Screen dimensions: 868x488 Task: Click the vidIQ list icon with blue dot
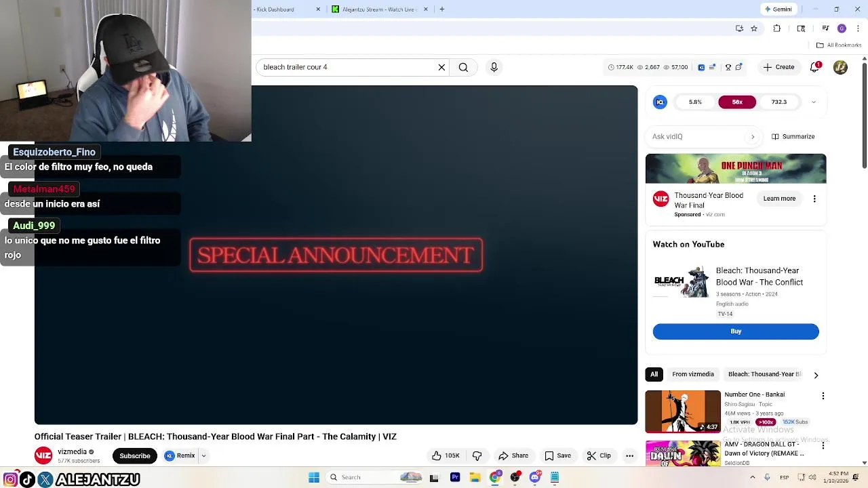point(712,67)
